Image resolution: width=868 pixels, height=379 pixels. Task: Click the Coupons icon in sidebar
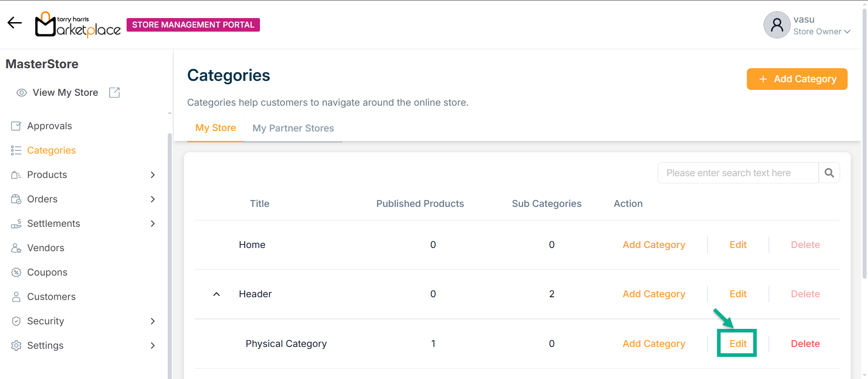point(16,272)
